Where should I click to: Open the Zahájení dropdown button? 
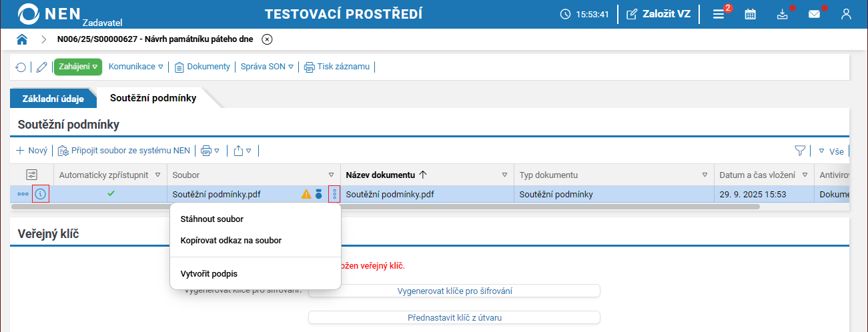[x=77, y=67]
